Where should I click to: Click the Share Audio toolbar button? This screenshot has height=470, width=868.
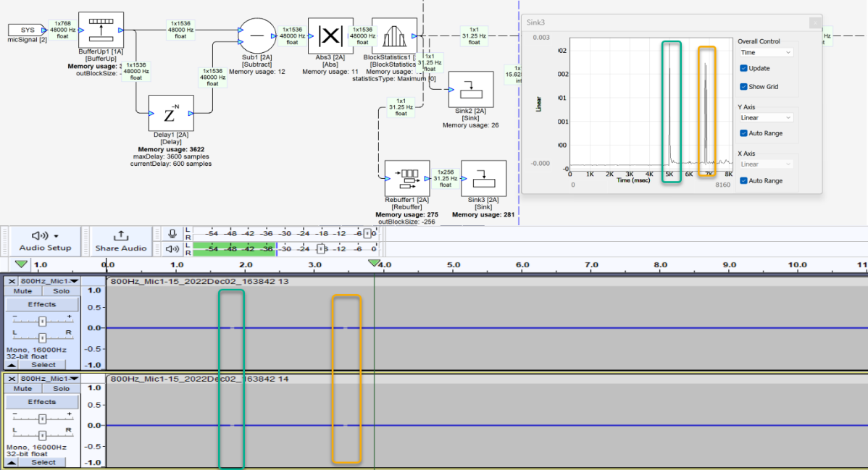tap(121, 240)
